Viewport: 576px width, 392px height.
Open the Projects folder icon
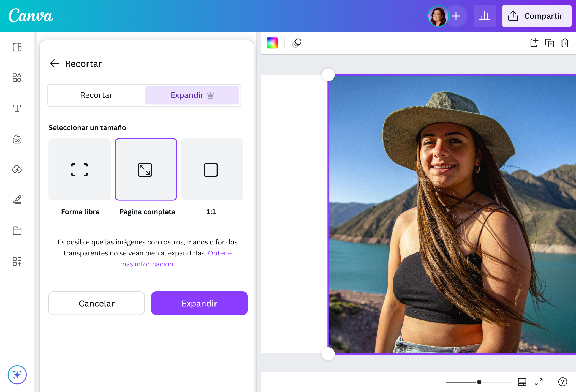click(17, 230)
